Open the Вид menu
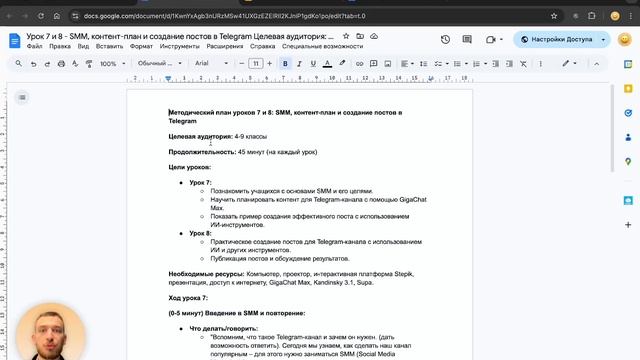This screenshot has height=360, width=640. point(83,46)
